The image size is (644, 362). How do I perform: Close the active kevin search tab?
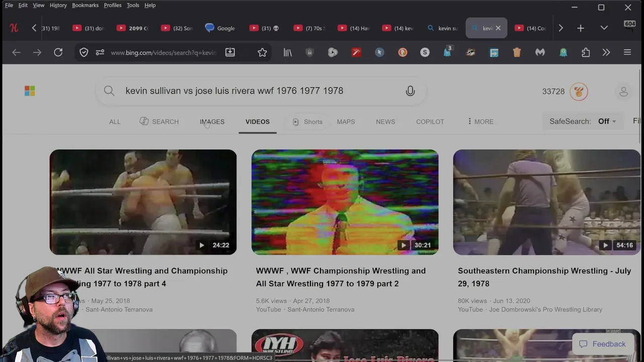pyautogui.click(x=498, y=28)
